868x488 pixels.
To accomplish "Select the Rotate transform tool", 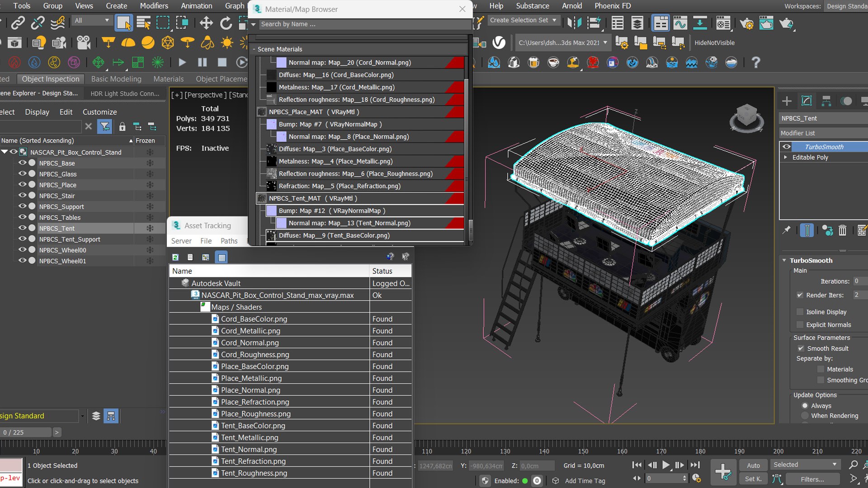I will [x=226, y=23].
